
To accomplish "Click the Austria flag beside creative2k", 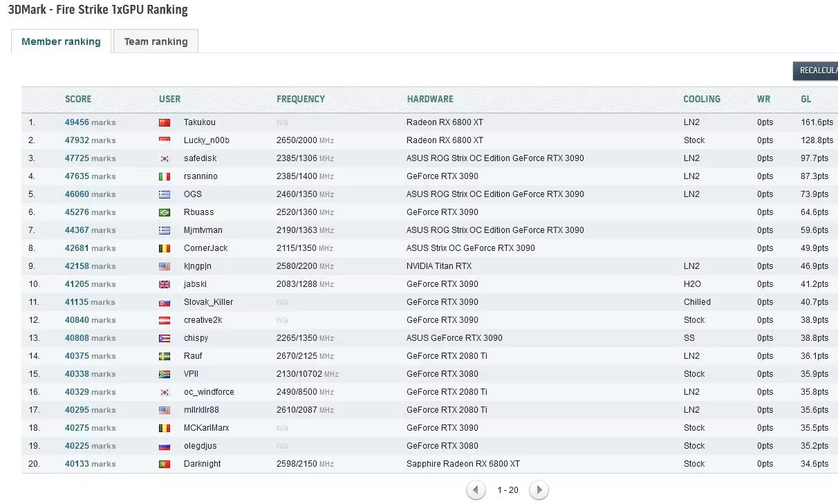I will pos(164,320).
